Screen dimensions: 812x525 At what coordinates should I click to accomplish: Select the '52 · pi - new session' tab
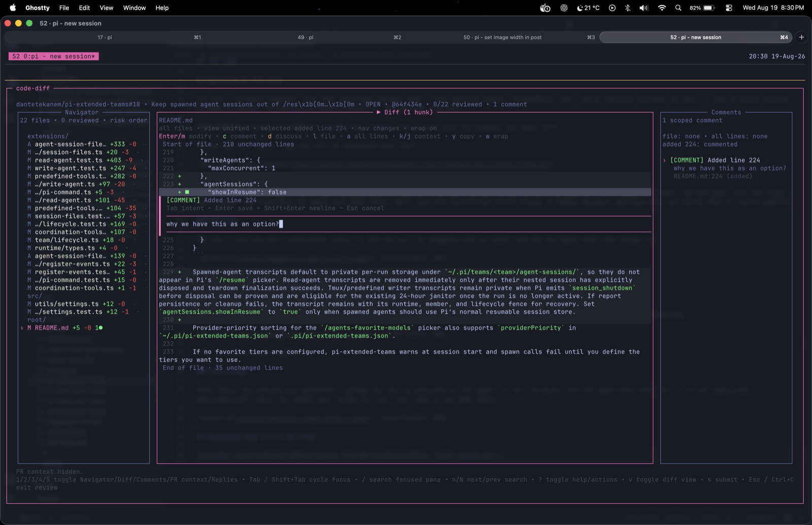pos(696,37)
